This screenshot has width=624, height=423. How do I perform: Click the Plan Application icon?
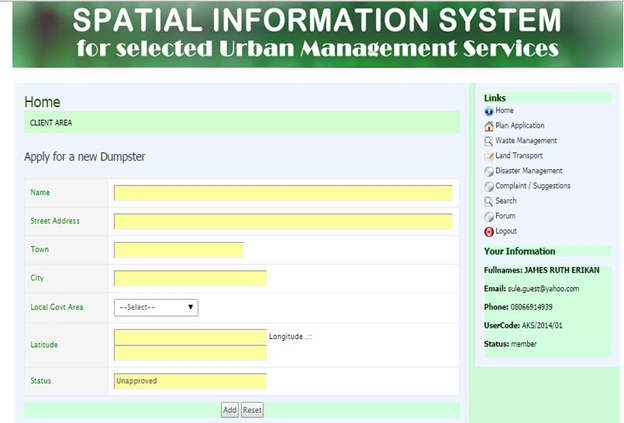click(488, 126)
